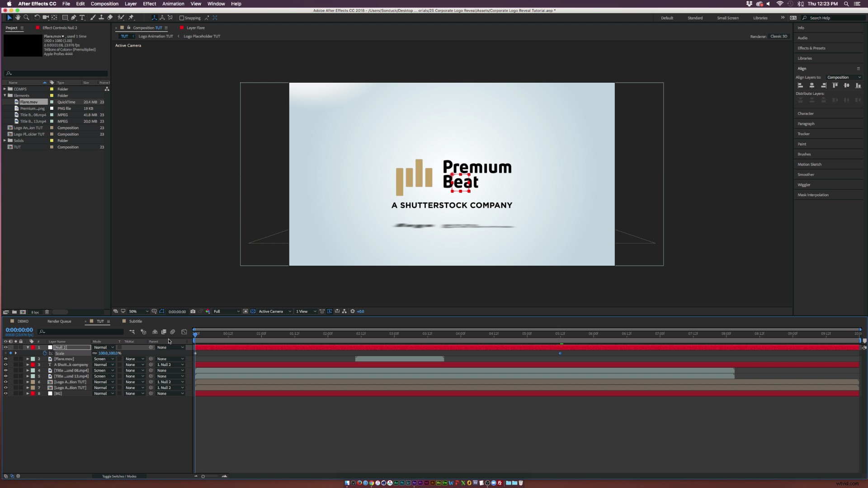Toggle the Motion Blur switch in the timeline

tap(172, 332)
